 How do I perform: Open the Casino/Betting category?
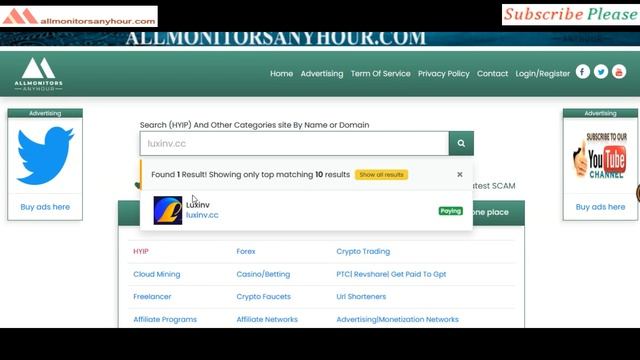[263, 274]
